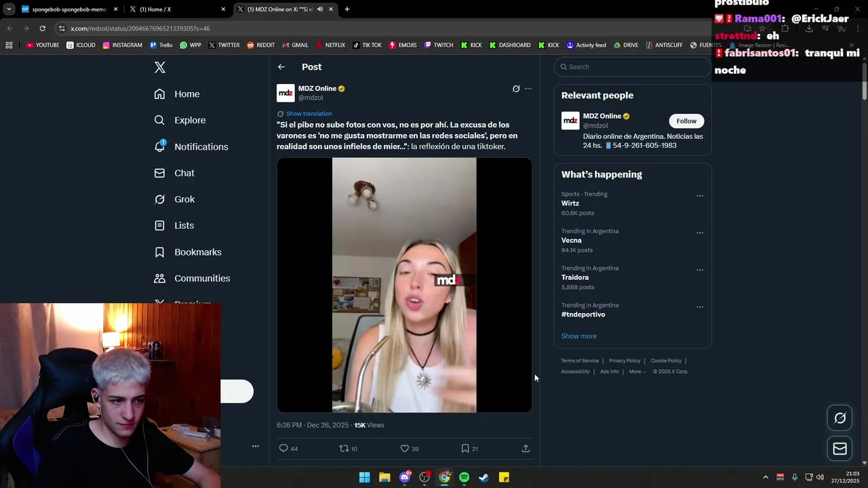The height and width of the screenshot is (488, 868).
Task: Reply to the post (44 comments)
Action: click(x=289, y=448)
